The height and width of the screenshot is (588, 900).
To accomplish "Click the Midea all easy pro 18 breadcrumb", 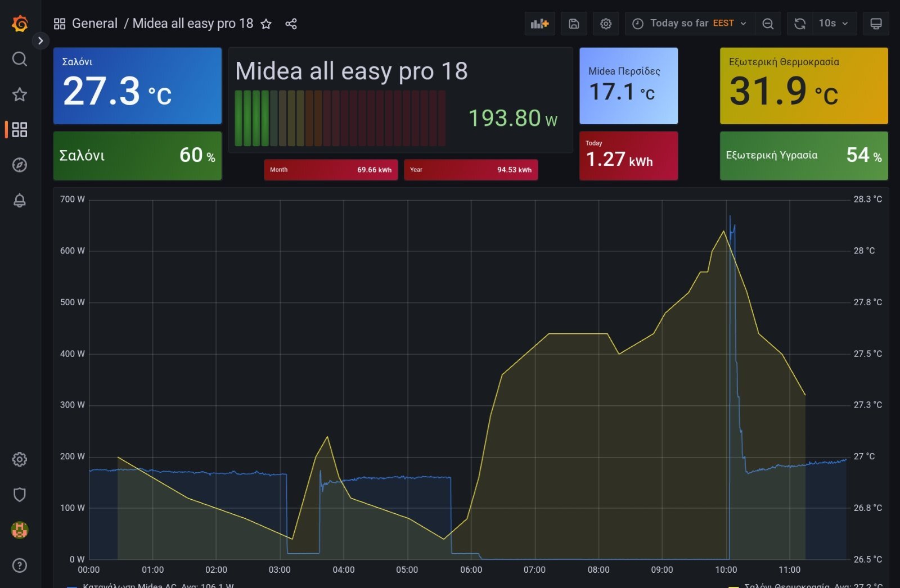I will pos(193,24).
